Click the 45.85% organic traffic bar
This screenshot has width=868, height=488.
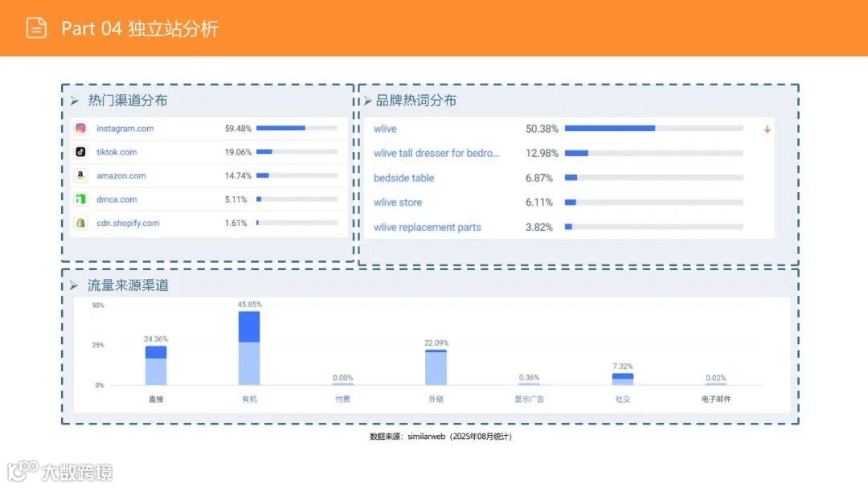pyautogui.click(x=249, y=348)
